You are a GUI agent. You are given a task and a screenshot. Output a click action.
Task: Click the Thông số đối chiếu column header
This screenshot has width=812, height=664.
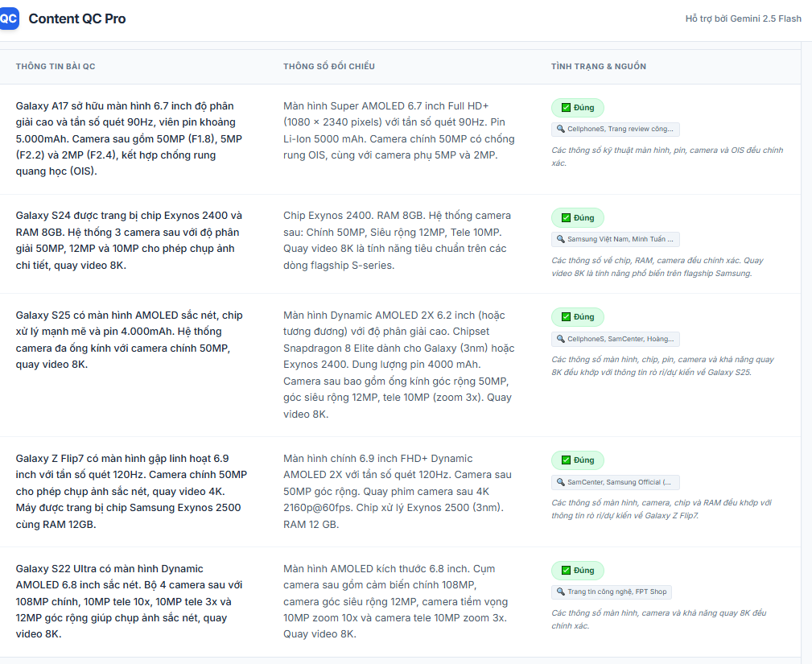coord(328,66)
